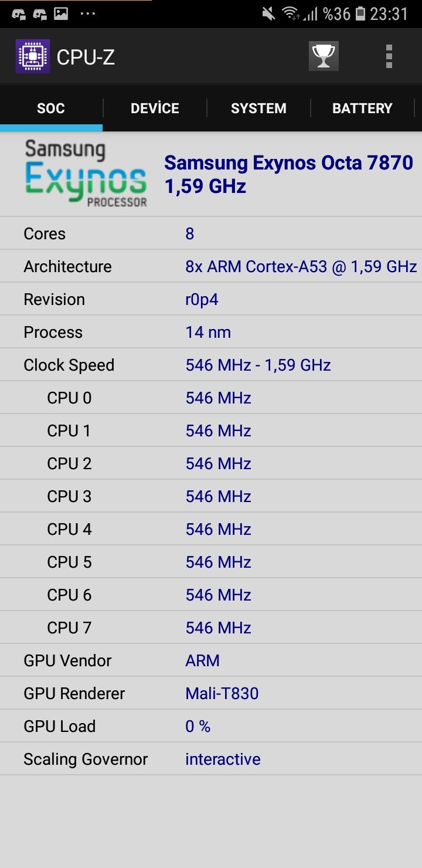Tap the muted sound status icon
Screen dimensions: 422x868
point(268,13)
